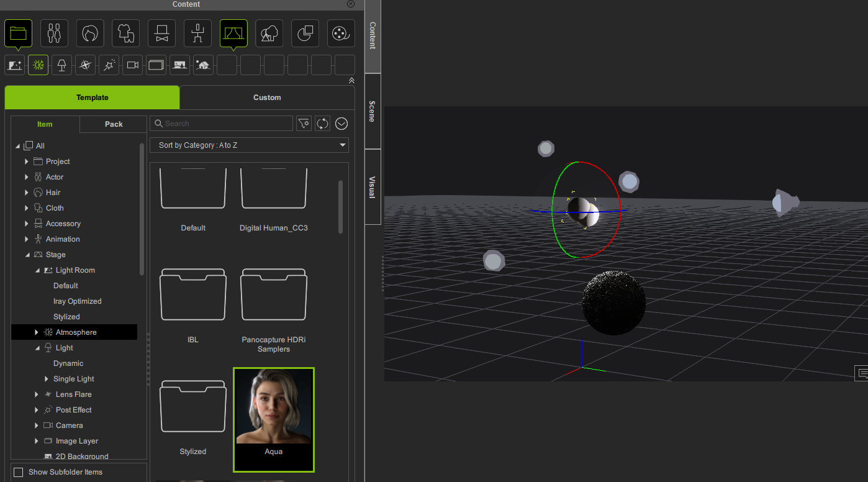Image resolution: width=868 pixels, height=482 pixels.
Task: Switch to the Template tab
Action: (92, 98)
